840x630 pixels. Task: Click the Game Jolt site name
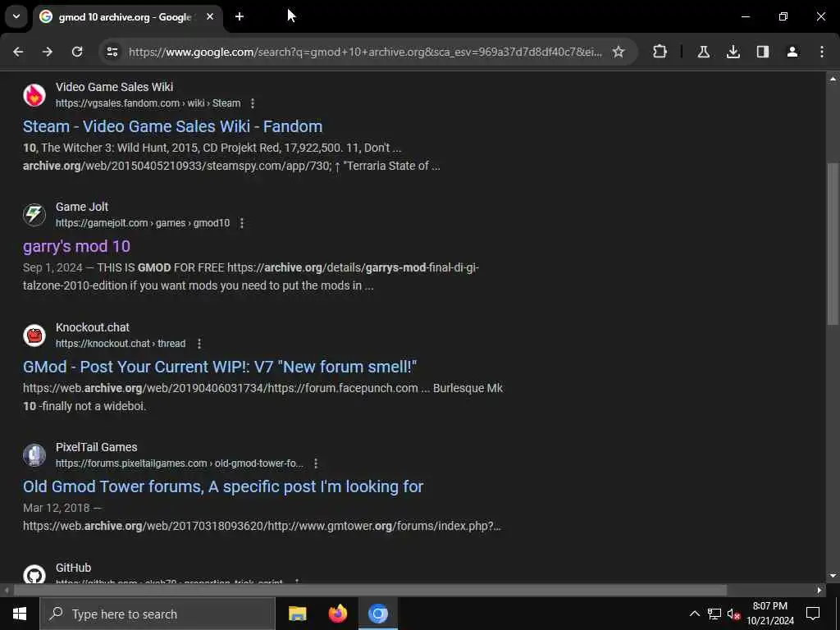click(x=82, y=207)
